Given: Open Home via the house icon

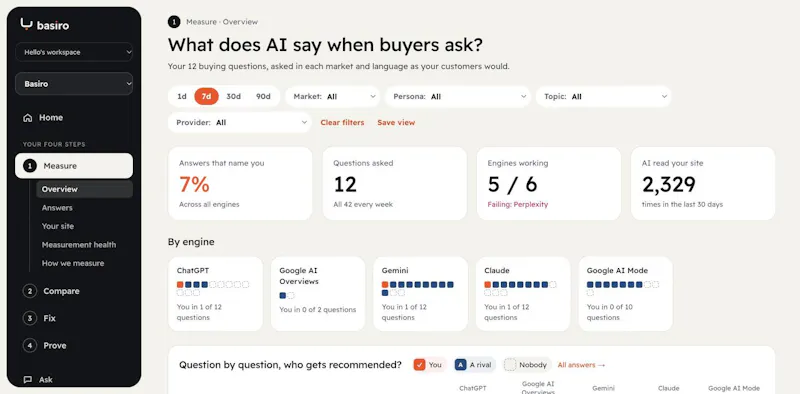Looking at the screenshot, I should point(28,118).
